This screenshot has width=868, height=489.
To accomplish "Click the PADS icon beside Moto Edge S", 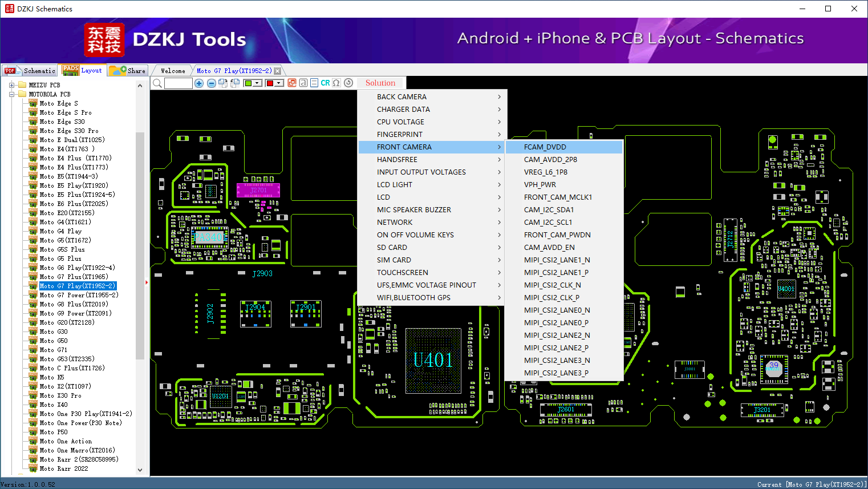I will [33, 104].
